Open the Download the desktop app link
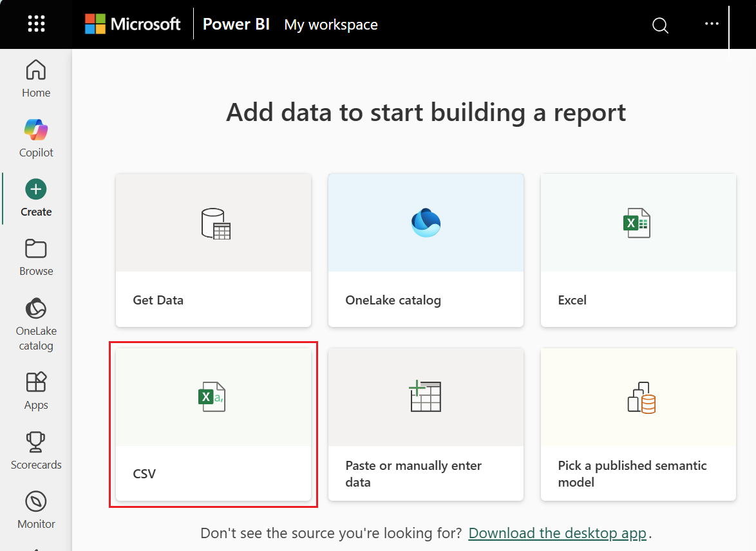 558,533
